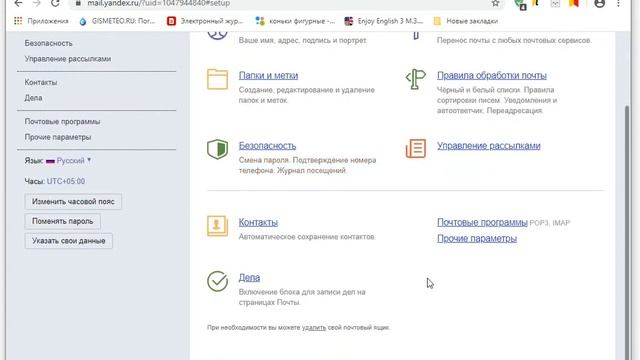
Task: Select Безопасность in the left sidebar
Action: (48, 43)
